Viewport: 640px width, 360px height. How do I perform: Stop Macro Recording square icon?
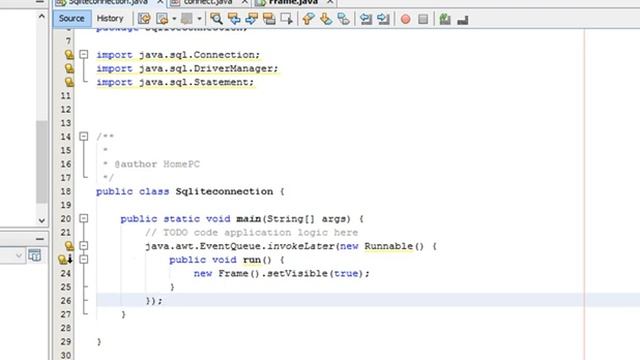coord(423,19)
